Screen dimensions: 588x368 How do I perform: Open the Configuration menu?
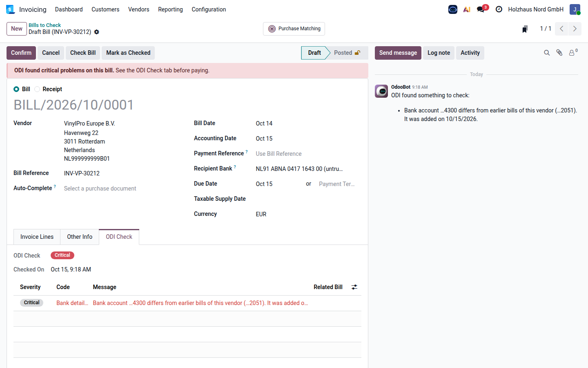pyautogui.click(x=209, y=9)
